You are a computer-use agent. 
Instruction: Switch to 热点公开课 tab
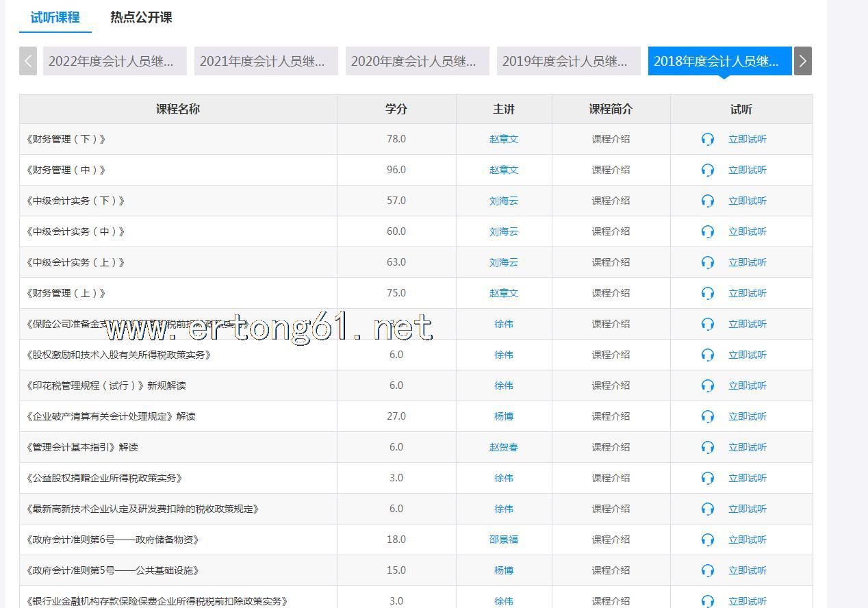[x=141, y=18]
